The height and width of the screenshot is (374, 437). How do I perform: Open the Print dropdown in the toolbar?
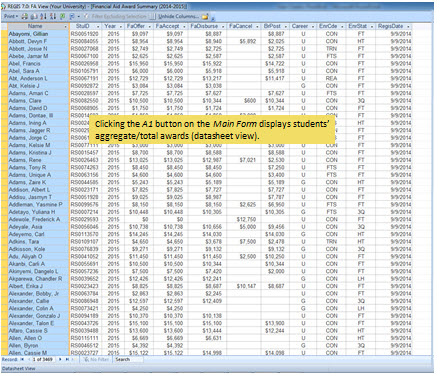point(11,16)
